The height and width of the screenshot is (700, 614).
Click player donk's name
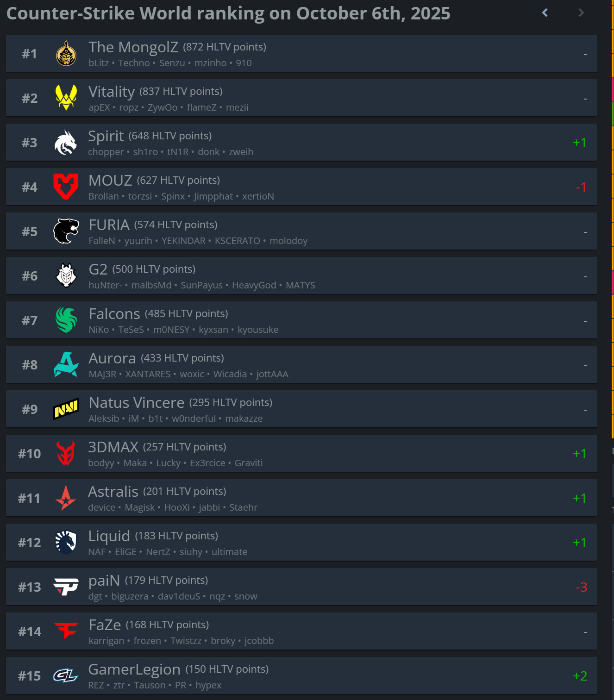(x=209, y=152)
